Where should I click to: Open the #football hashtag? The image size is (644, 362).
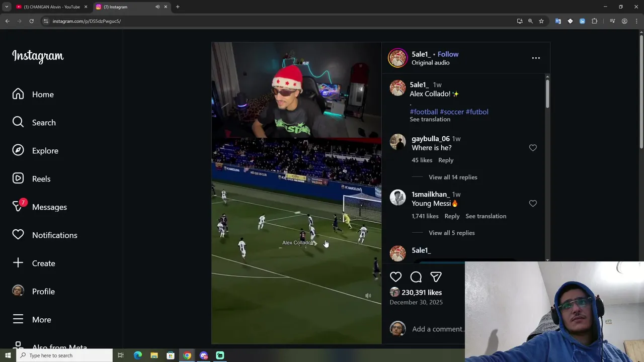[424, 112]
